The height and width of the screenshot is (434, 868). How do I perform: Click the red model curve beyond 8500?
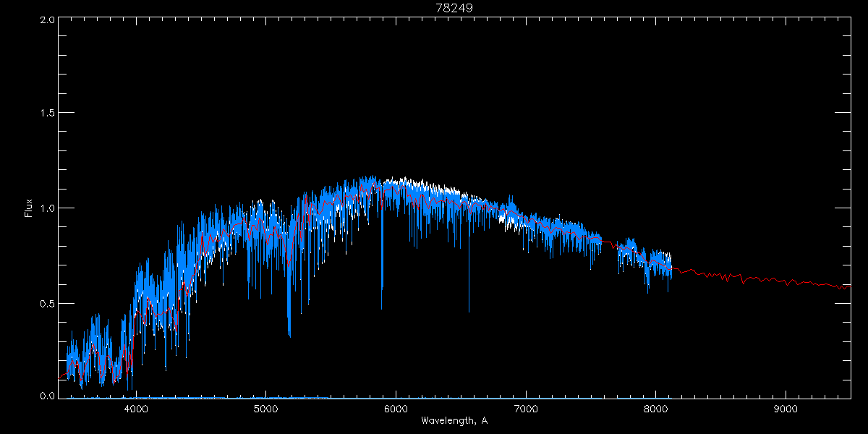coord(759,280)
